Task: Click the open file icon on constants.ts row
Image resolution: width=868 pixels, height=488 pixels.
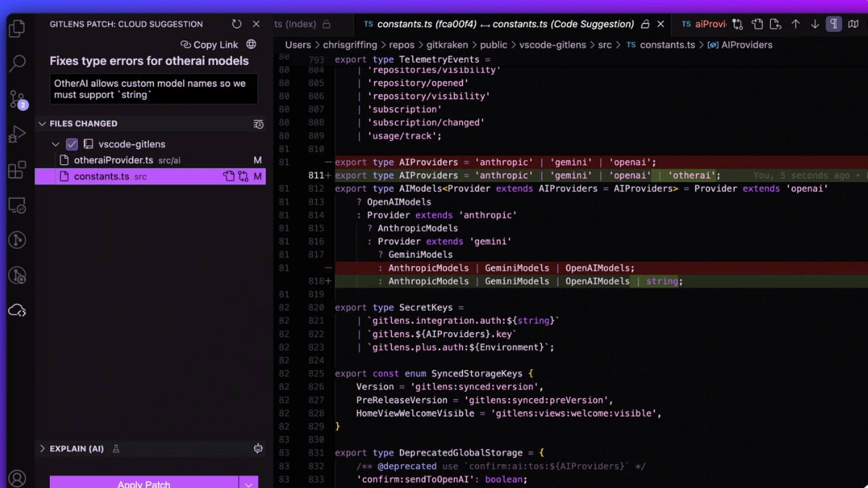Action: pyautogui.click(x=229, y=176)
